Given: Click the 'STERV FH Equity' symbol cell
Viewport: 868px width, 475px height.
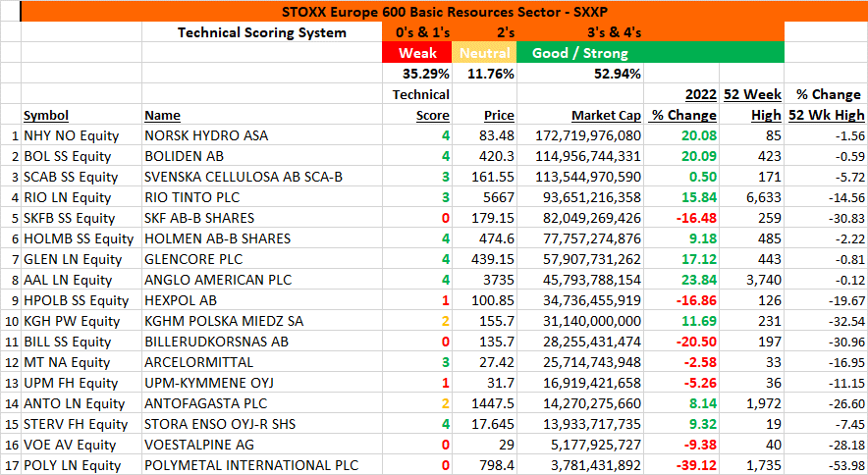Looking at the screenshot, I should [81, 424].
